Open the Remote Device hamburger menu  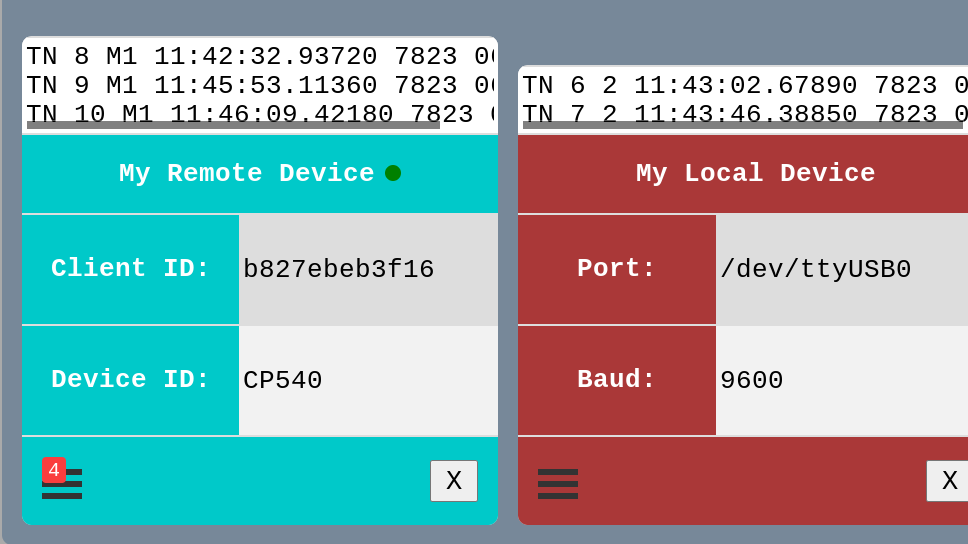(62, 483)
